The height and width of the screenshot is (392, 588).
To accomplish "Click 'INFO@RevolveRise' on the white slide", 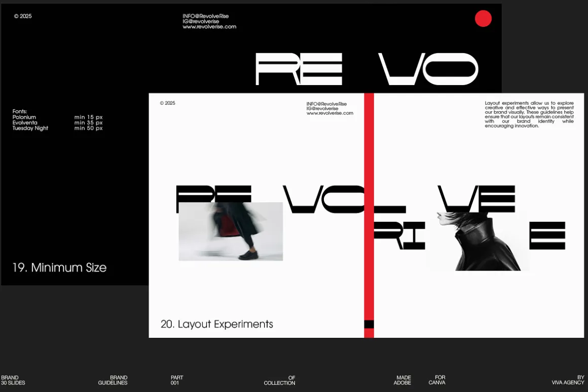I will (326, 104).
